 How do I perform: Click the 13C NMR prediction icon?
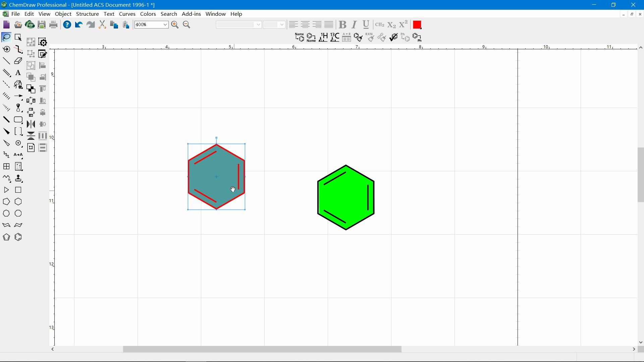coord(335,37)
